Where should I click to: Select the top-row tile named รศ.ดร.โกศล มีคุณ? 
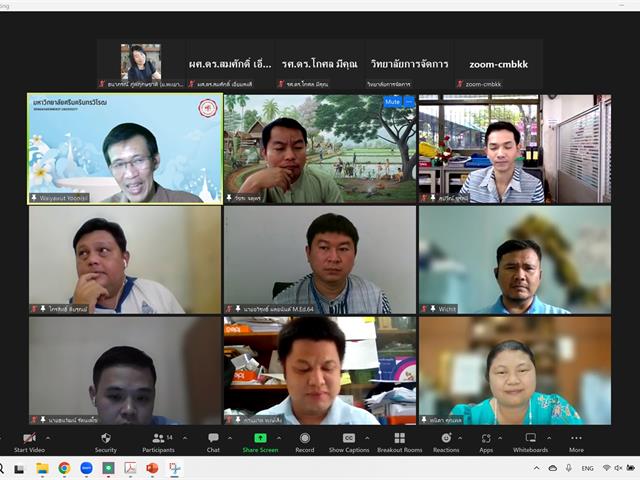[x=320, y=64]
